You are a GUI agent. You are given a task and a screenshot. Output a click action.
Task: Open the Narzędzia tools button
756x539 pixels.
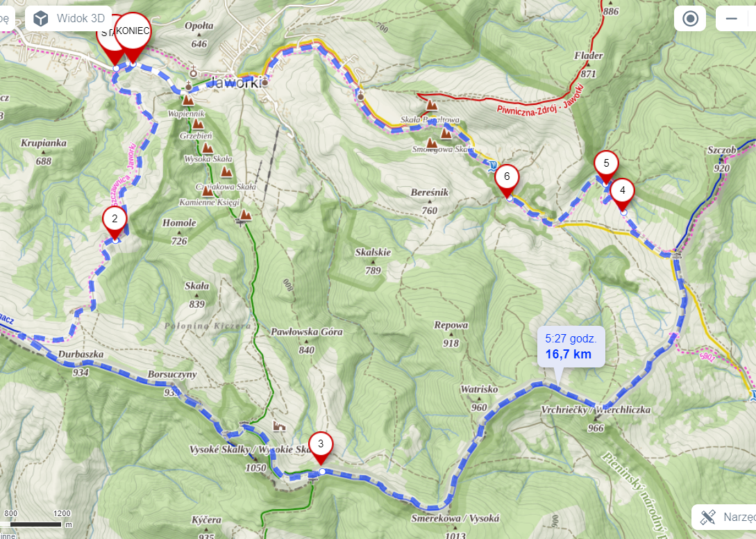[x=724, y=517]
